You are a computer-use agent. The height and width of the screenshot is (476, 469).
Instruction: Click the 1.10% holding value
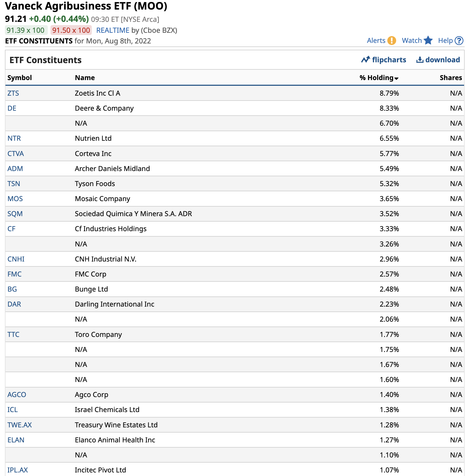click(389, 455)
